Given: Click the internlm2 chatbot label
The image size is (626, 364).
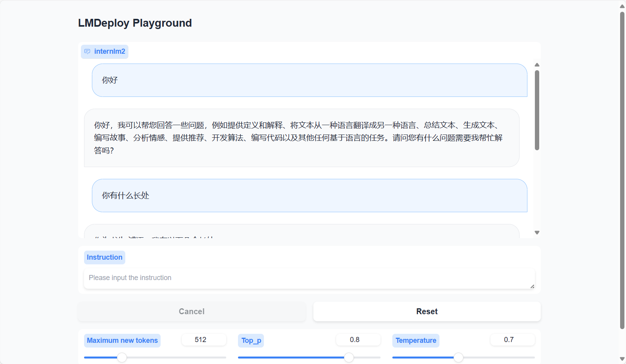Looking at the screenshot, I should pos(110,51).
